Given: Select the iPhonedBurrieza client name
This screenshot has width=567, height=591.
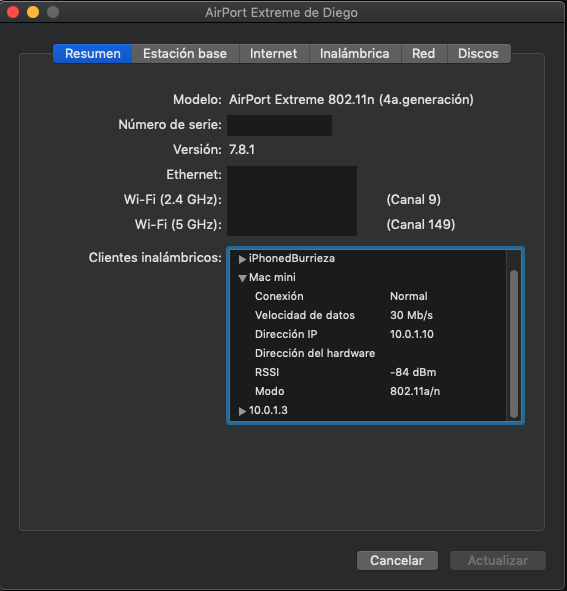Looking at the screenshot, I should point(292,259).
